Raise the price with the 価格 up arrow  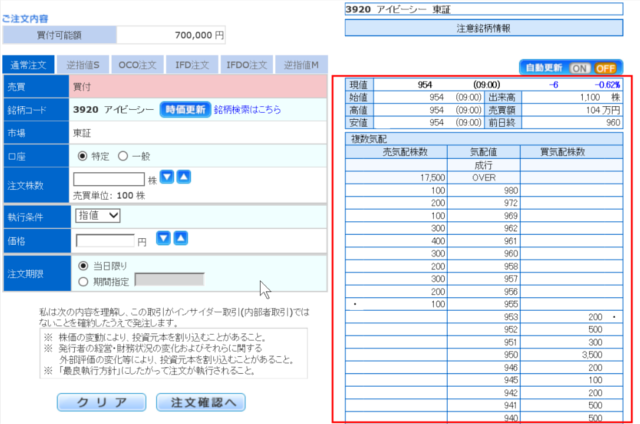click(x=181, y=238)
